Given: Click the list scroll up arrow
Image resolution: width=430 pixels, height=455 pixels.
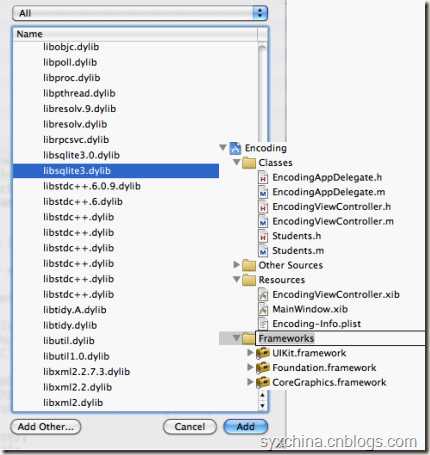Looking at the screenshot, I should [262, 395].
